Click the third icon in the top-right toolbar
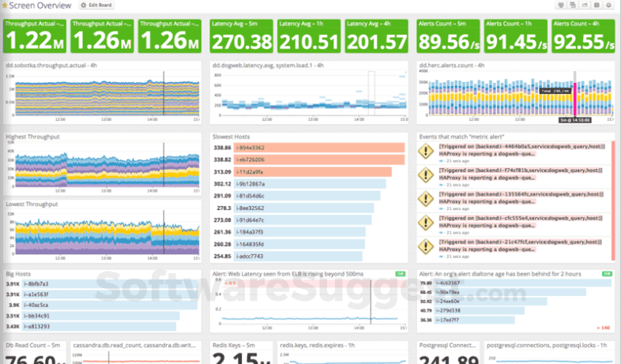 point(585,6)
